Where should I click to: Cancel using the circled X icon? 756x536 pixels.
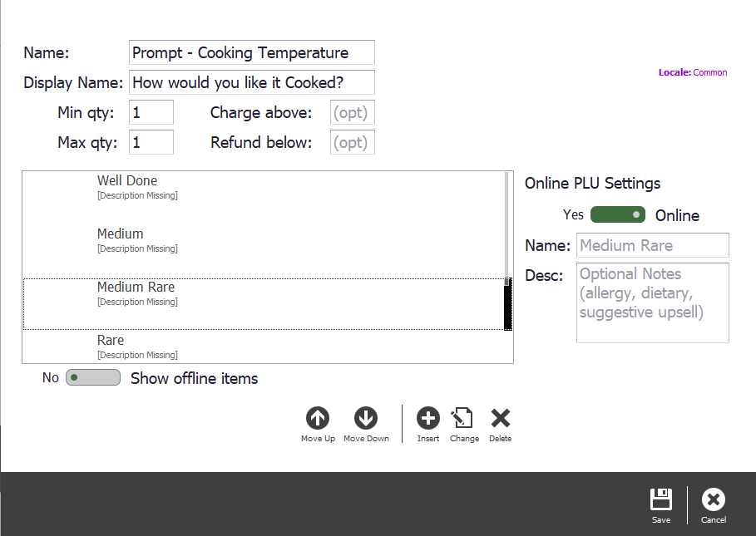tap(714, 499)
